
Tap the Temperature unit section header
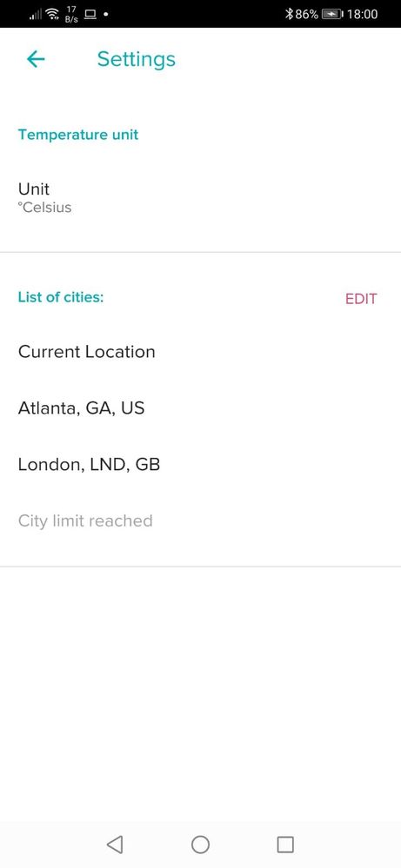pos(78,135)
